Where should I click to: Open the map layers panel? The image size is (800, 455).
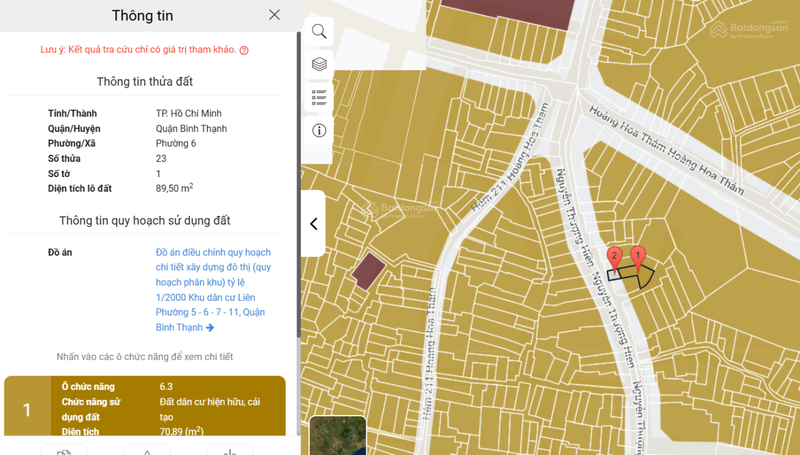click(319, 64)
